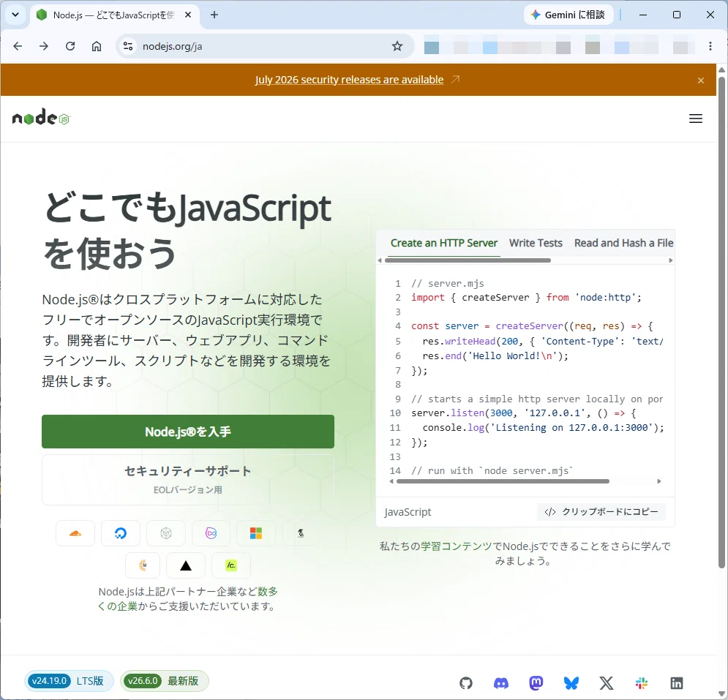Click the 学習コンテンツ link
Screen dimensions: 728x700
[x=457, y=546]
